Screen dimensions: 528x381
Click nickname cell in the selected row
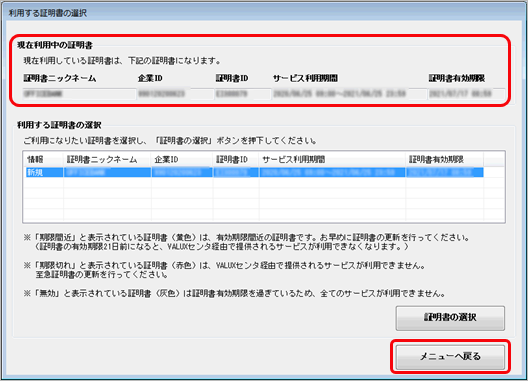107,172
